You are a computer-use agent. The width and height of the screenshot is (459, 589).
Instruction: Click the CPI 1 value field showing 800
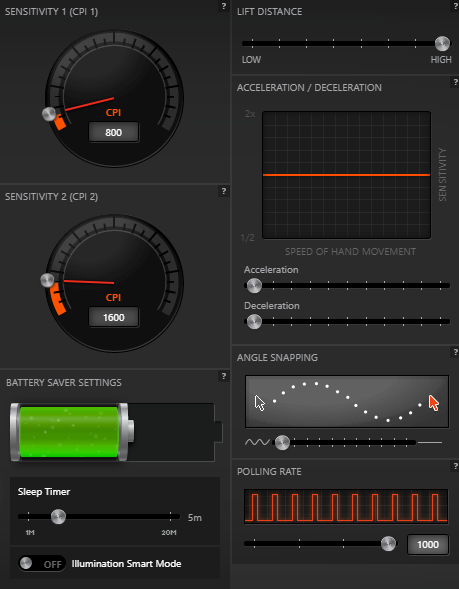click(x=113, y=132)
